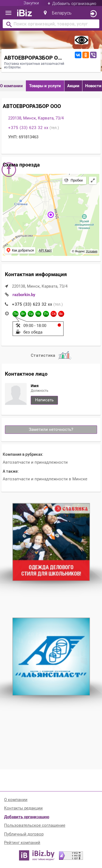
Task: Click the scroll-to-top arrow button
Action: tap(9, 170)
